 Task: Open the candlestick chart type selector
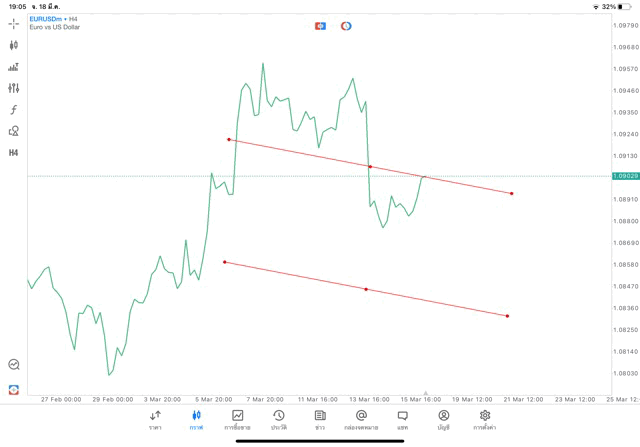pyautogui.click(x=14, y=45)
